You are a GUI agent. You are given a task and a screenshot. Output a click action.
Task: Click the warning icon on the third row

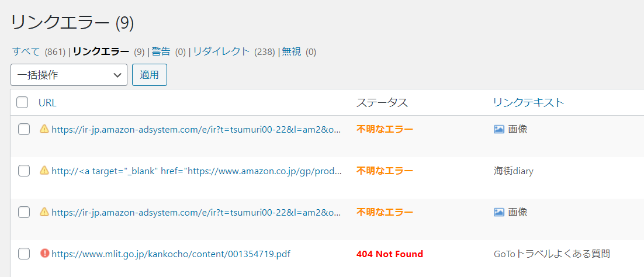(44, 212)
